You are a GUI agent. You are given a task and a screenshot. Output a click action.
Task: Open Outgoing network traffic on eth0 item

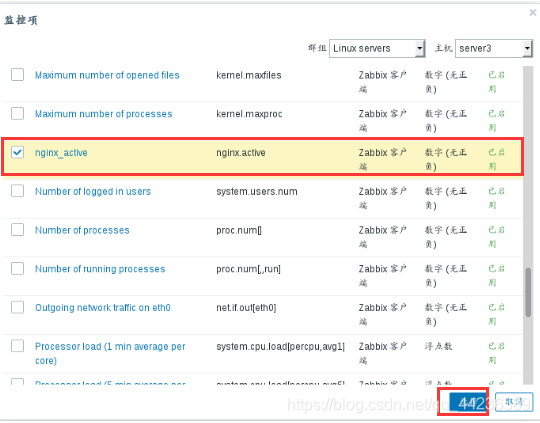(103, 308)
